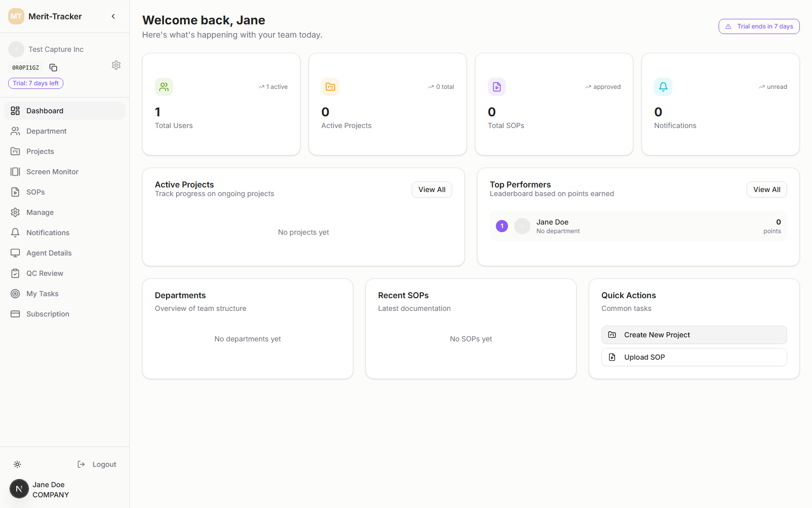This screenshot has height=508, width=812.
Task: Click the SOPs document icon in sidebar
Action: click(15, 192)
